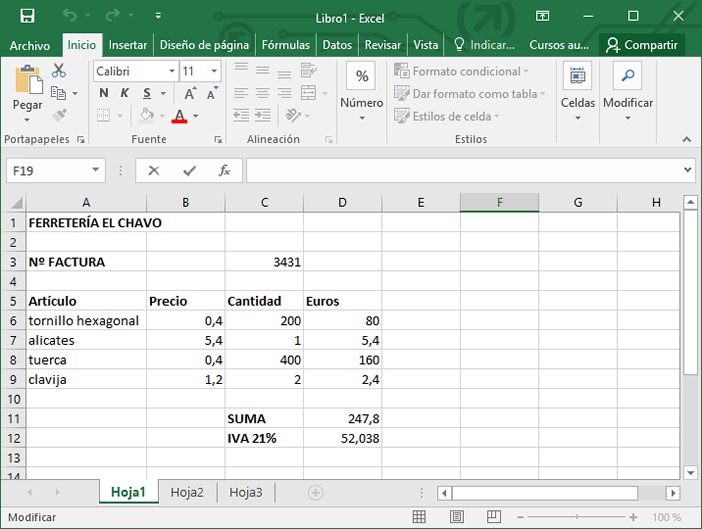This screenshot has height=529, width=702.
Task: Expand the formula bar chevron
Action: [x=688, y=170]
